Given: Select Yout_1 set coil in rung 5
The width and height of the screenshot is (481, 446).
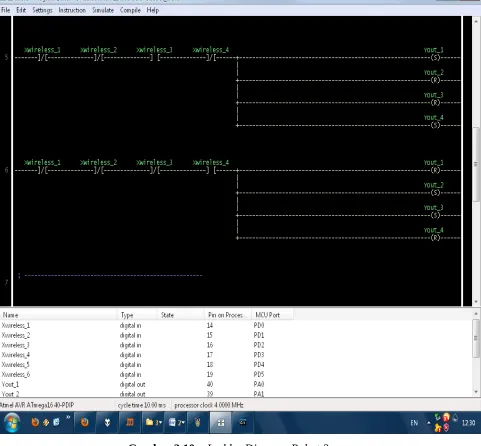Looking at the screenshot, I should tap(435, 57).
